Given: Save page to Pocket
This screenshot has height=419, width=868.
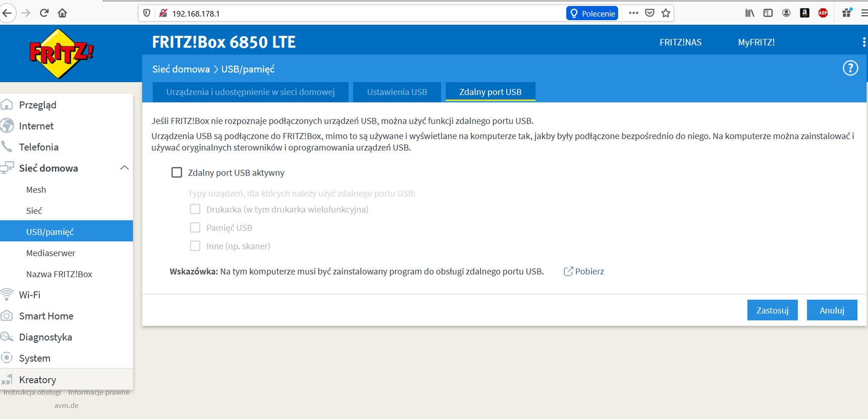Looking at the screenshot, I should [650, 13].
